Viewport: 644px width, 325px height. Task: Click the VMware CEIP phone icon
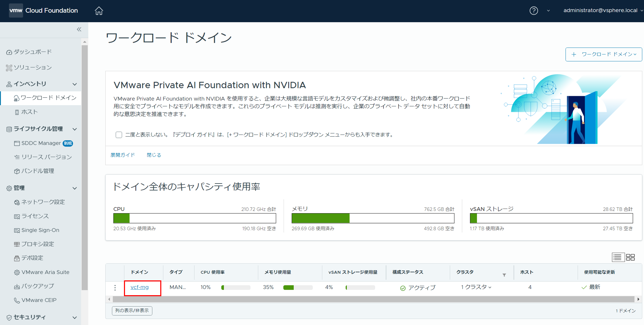click(17, 300)
